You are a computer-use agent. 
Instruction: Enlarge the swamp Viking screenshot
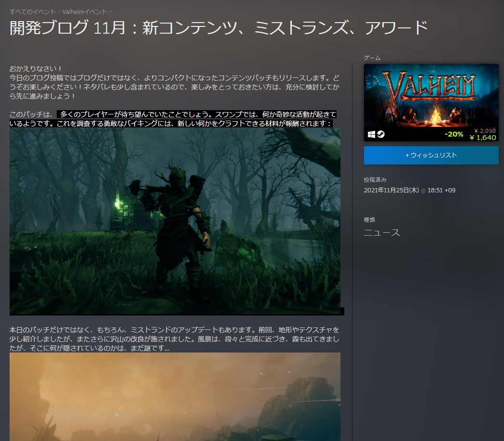175,221
